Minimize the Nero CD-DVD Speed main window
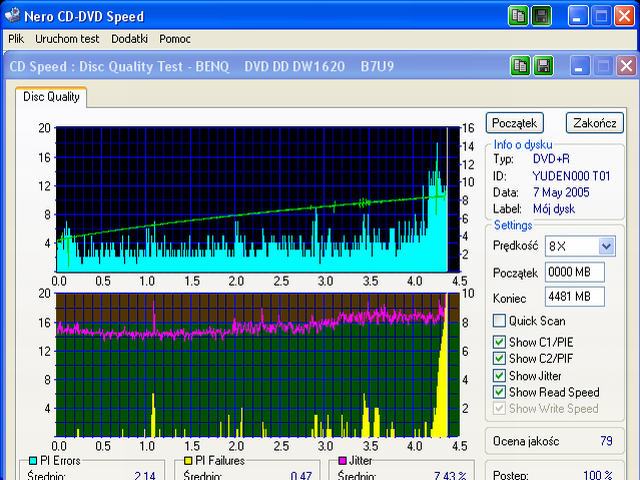Screen dimensions: 640x480 click(x=577, y=16)
